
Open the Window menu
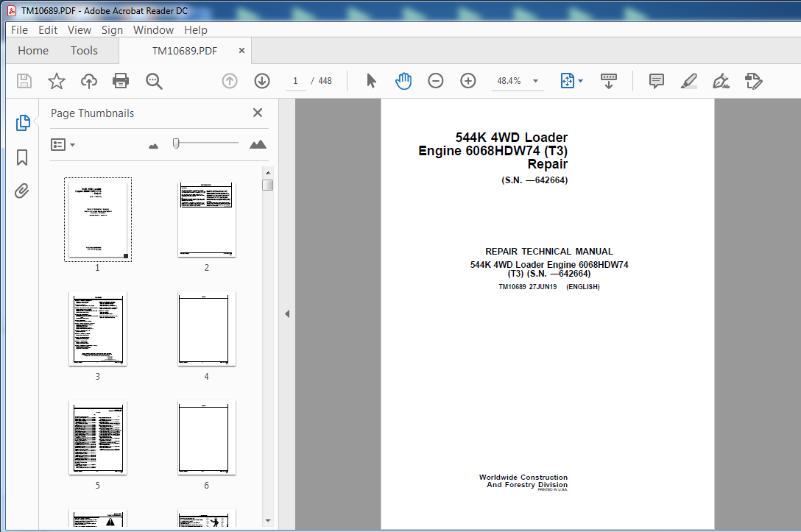(x=153, y=30)
